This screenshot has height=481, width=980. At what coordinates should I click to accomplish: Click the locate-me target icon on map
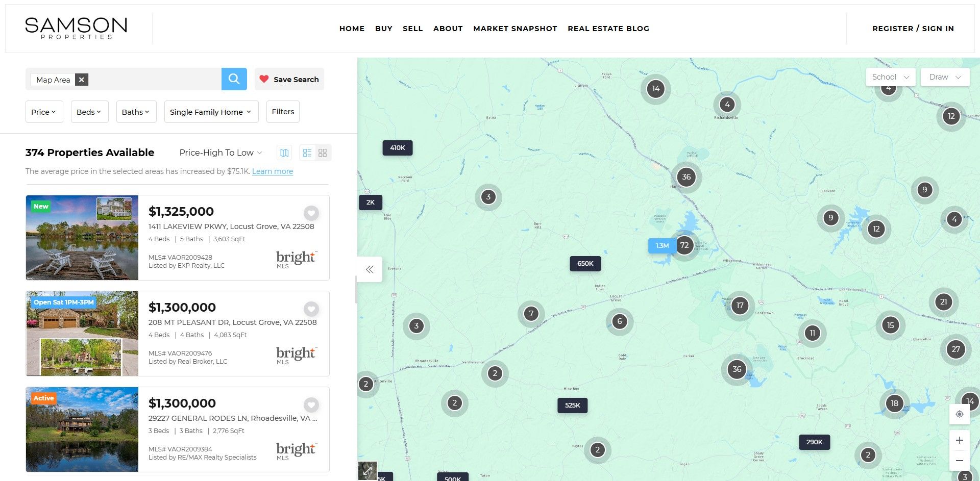pyautogui.click(x=960, y=414)
